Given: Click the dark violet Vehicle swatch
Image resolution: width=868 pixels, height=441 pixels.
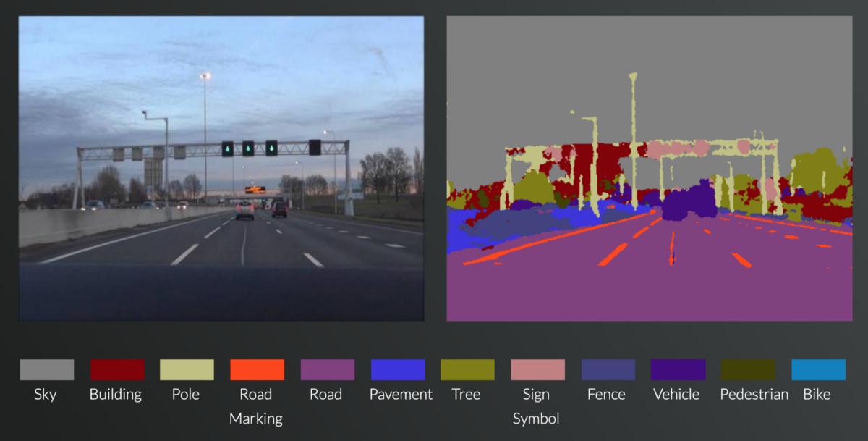Looking at the screenshot, I should pos(678,370).
